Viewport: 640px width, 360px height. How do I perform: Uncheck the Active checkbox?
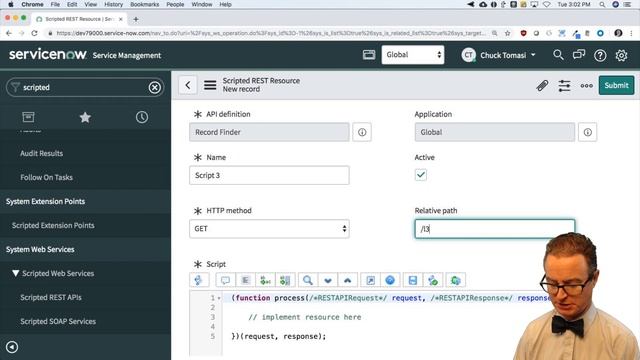pyautogui.click(x=421, y=175)
